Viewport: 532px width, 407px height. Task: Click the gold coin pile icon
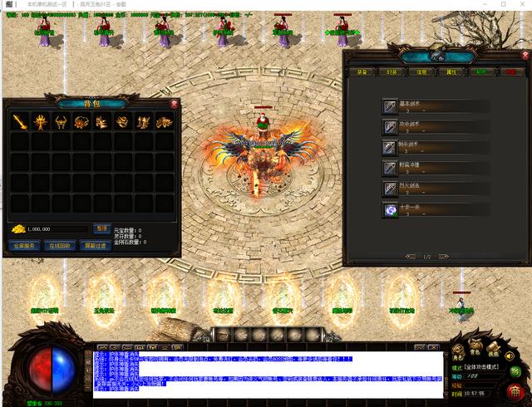point(18,229)
